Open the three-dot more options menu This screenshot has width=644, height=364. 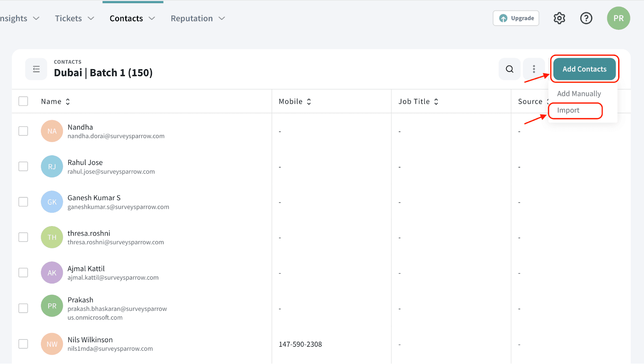coord(534,69)
